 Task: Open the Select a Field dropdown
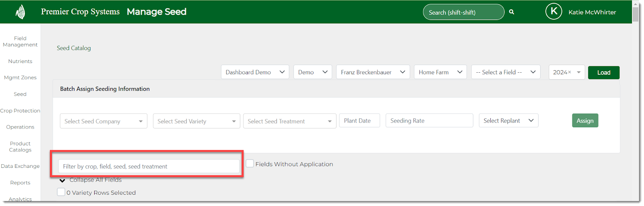click(506, 72)
